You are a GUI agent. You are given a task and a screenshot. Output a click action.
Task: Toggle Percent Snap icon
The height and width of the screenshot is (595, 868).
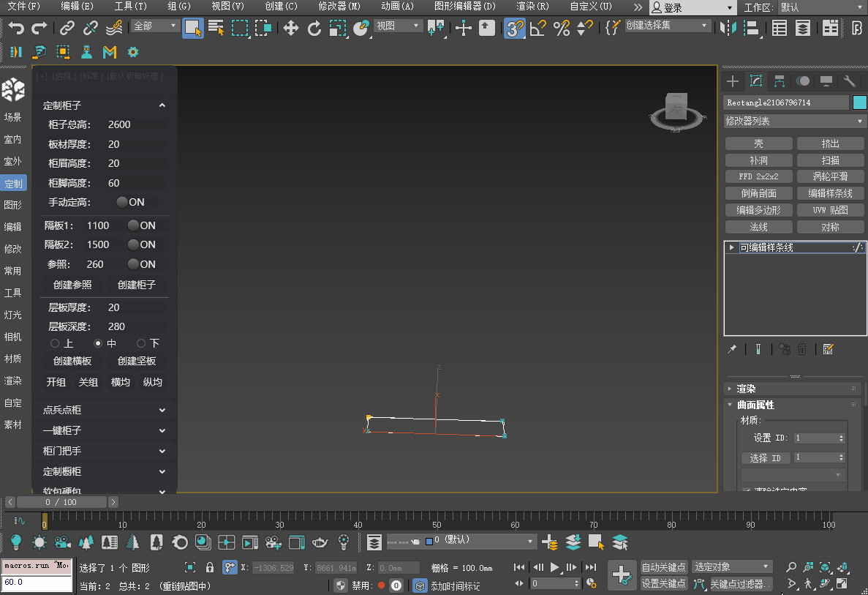click(562, 28)
